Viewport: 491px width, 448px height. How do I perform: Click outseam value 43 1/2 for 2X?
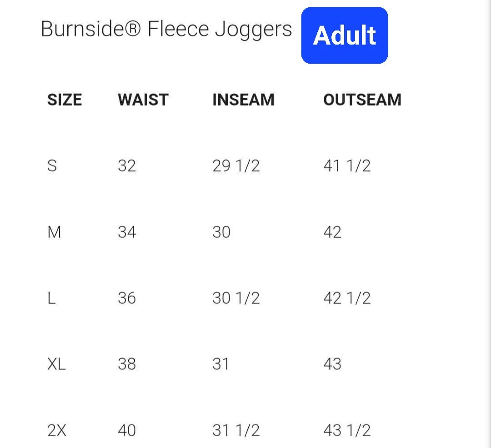pos(347,430)
